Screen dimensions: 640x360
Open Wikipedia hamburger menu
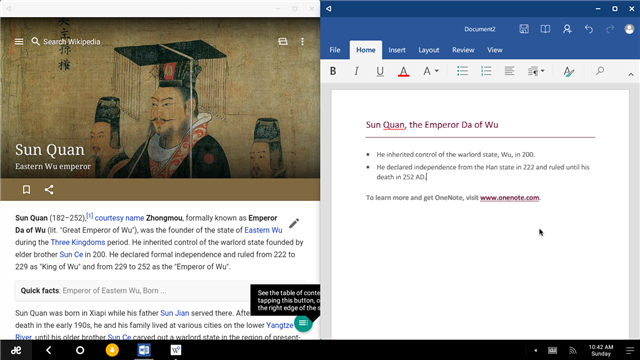(19, 42)
